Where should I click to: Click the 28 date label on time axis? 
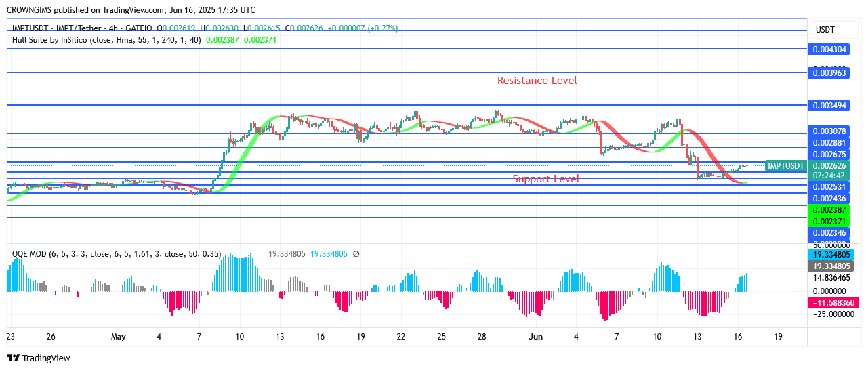click(x=481, y=337)
